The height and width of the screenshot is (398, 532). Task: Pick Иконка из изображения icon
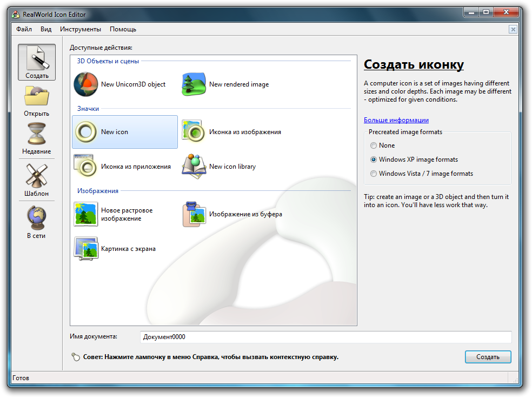click(x=194, y=132)
